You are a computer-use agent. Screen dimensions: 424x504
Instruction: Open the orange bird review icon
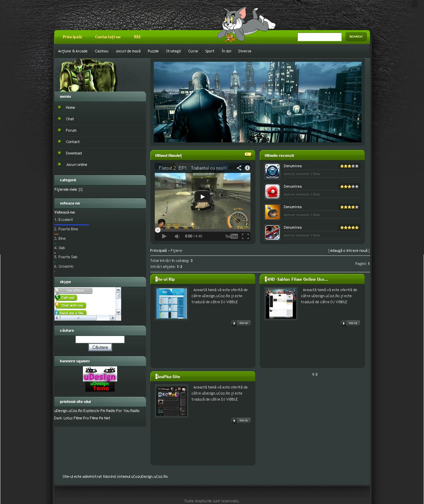click(272, 212)
